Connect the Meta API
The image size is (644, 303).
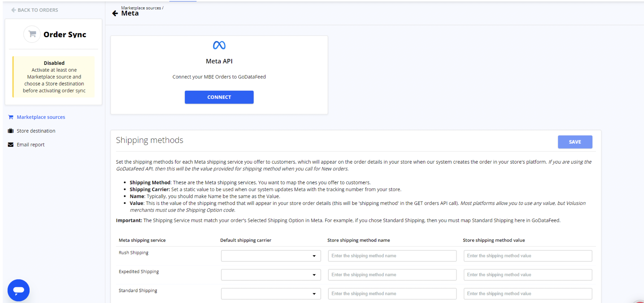219,97
